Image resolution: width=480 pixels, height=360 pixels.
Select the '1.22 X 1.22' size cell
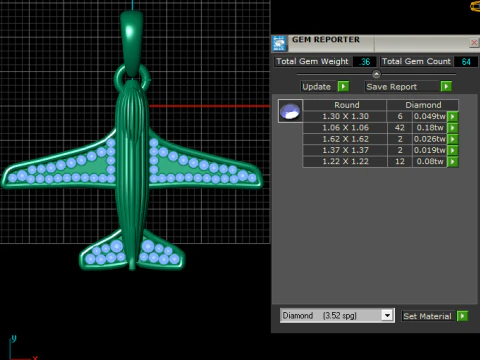pos(345,162)
